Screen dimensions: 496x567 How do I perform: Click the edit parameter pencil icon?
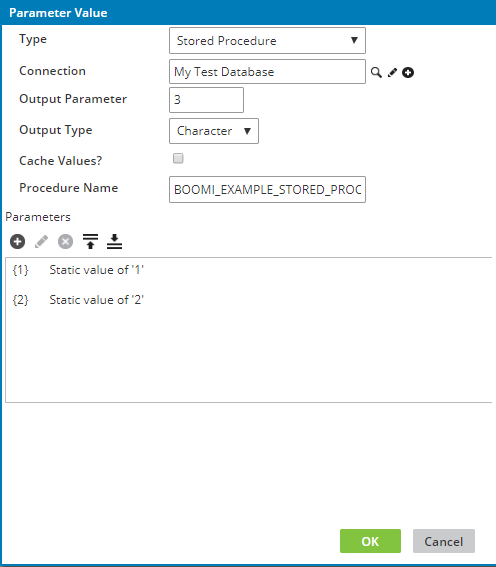click(41, 242)
